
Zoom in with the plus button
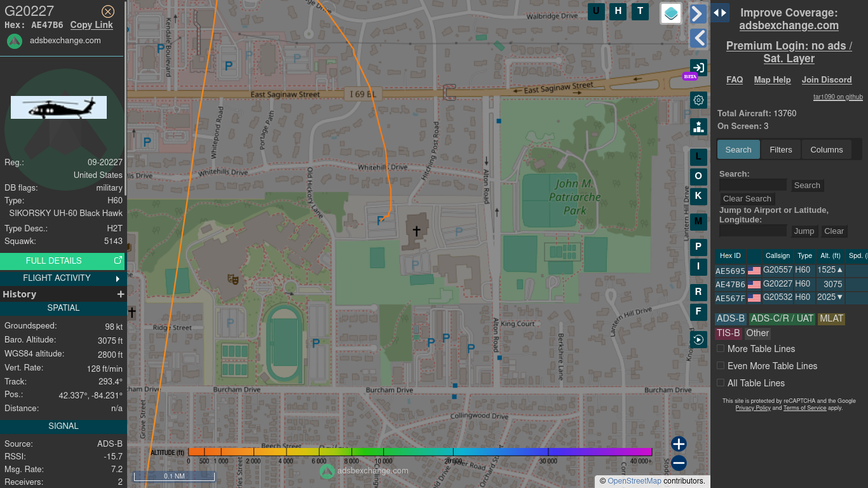click(679, 444)
